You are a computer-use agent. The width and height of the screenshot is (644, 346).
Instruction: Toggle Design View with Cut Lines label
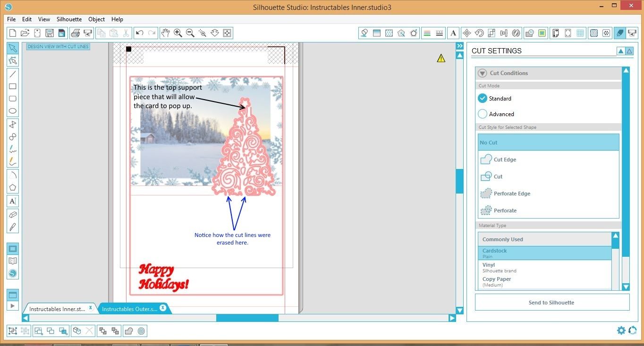58,46
